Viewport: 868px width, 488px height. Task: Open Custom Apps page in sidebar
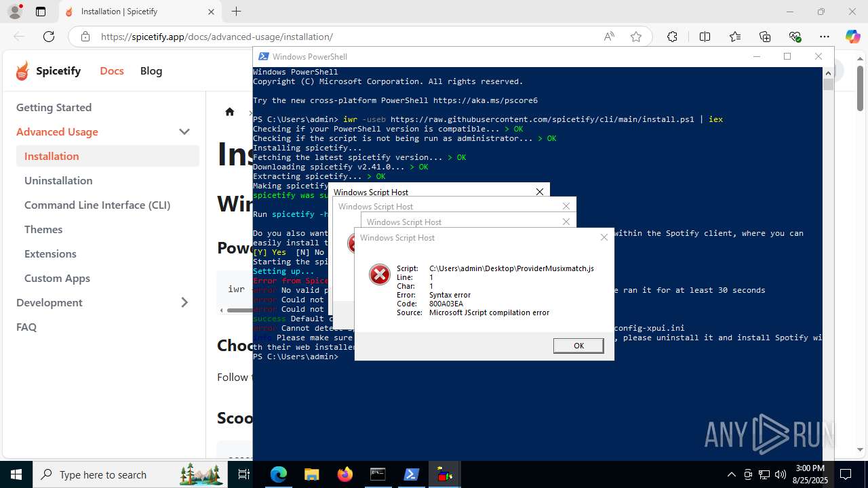[x=57, y=278]
